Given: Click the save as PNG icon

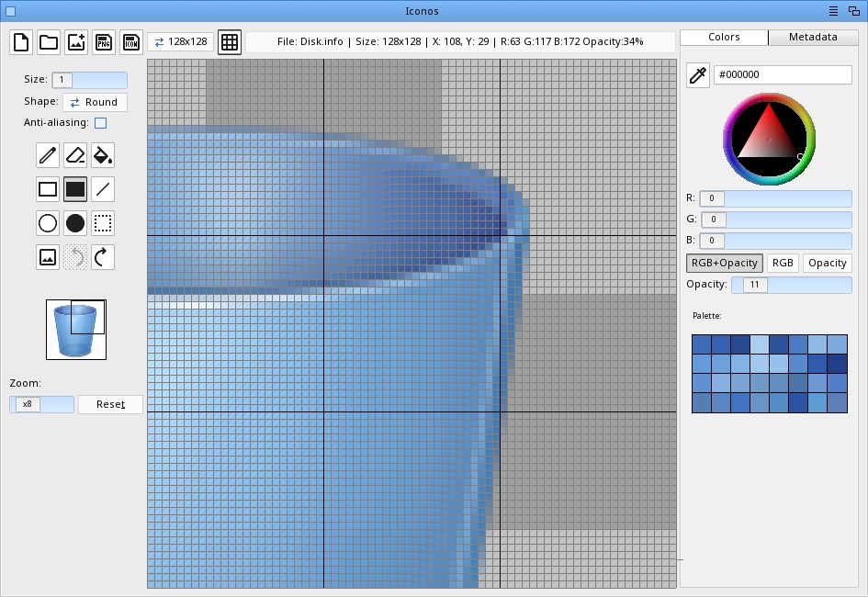Looking at the screenshot, I should coord(104,42).
